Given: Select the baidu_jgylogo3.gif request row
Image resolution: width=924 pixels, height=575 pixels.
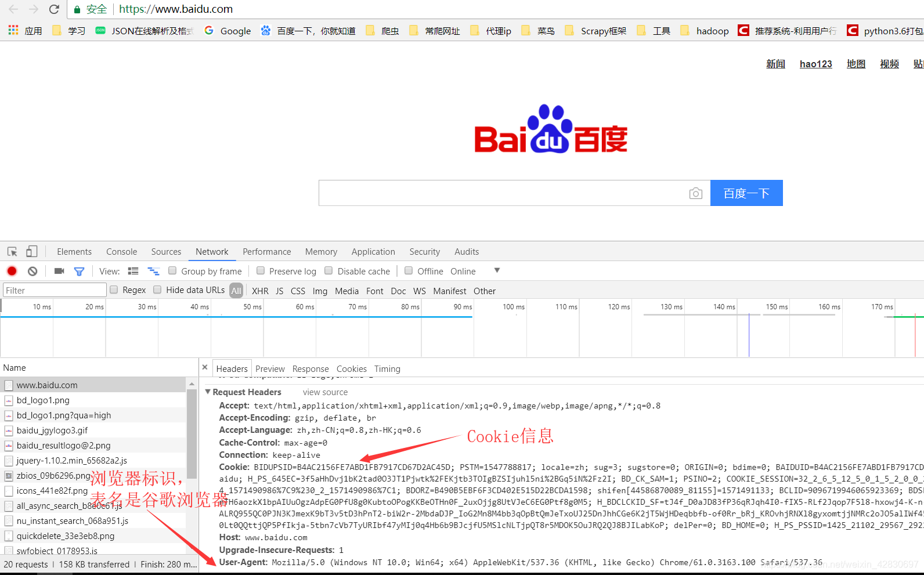Looking at the screenshot, I should coord(93,430).
